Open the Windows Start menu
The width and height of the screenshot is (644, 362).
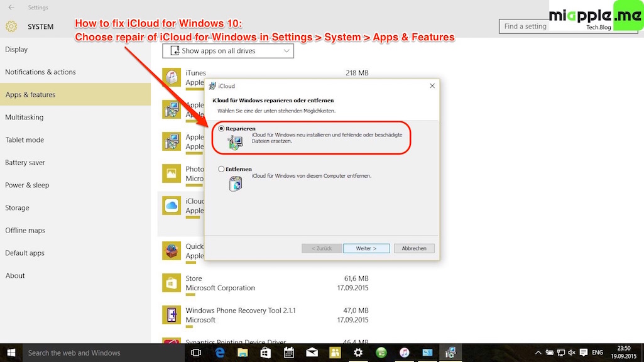click(11, 353)
